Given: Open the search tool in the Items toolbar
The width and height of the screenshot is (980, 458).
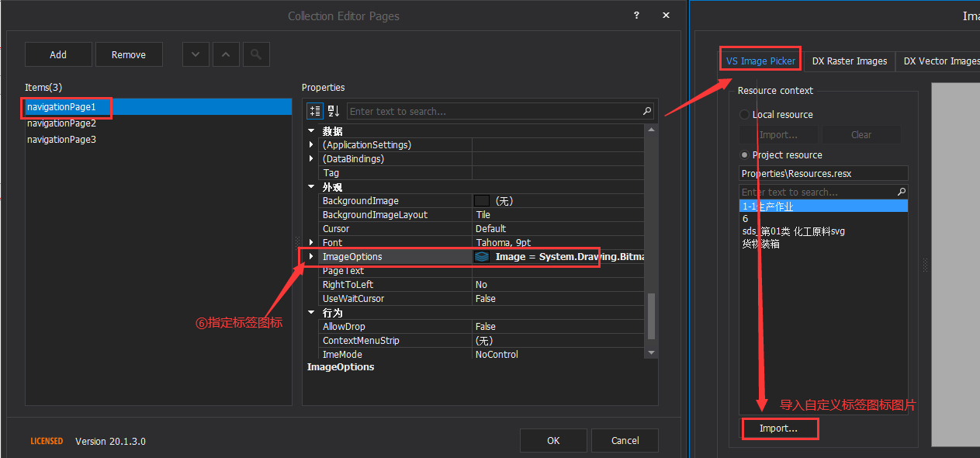Looking at the screenshot, I should pos(256,54).
